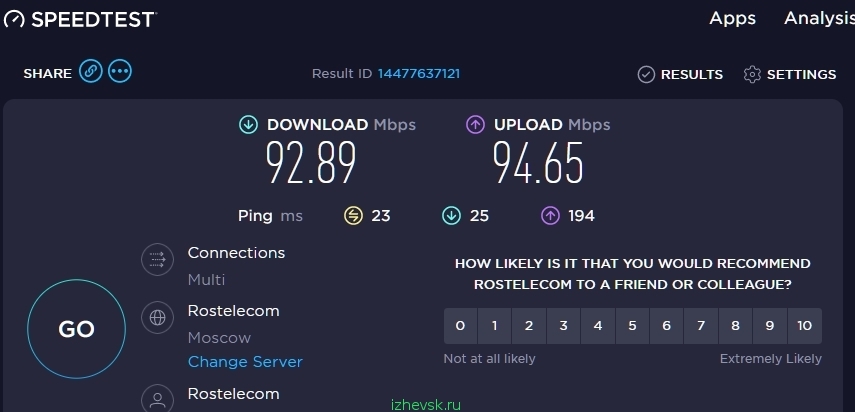Image resolution: width=855 pixels, height=412 pixels.
Task: Open Result ID 14477637121 link
Action: point(419,74)
